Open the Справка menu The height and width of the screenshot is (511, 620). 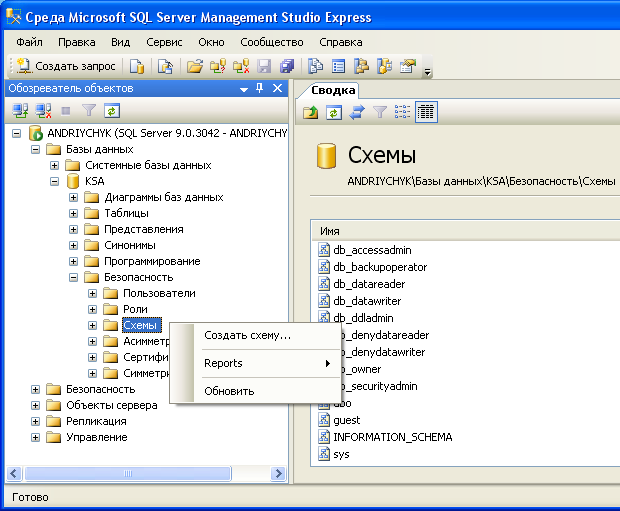(x=340, y=42)
